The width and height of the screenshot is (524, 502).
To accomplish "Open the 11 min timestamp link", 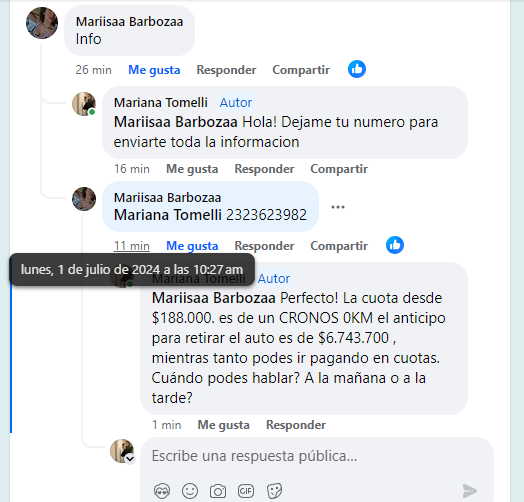I will point(132,246).
